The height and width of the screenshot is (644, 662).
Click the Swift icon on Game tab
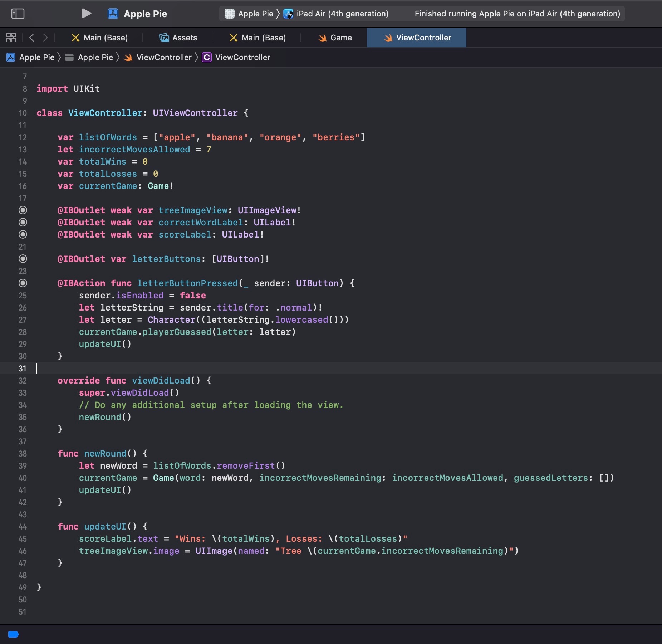322,38
